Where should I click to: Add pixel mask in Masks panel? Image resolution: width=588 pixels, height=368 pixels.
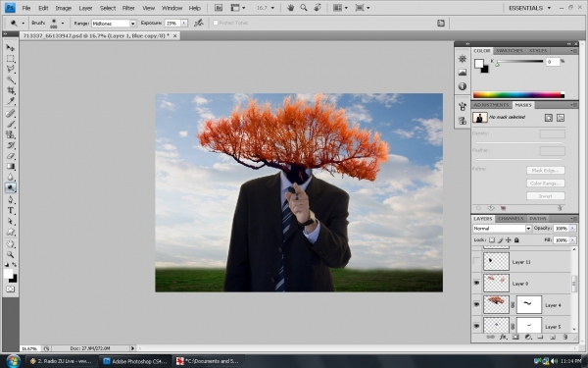coord(549,118)
